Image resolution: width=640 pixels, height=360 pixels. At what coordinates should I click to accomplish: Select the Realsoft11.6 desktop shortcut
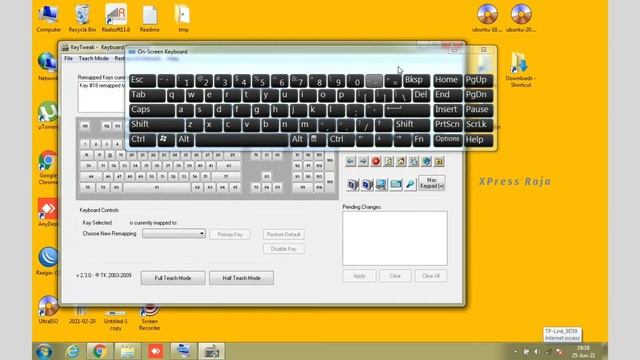click(116, 18)
